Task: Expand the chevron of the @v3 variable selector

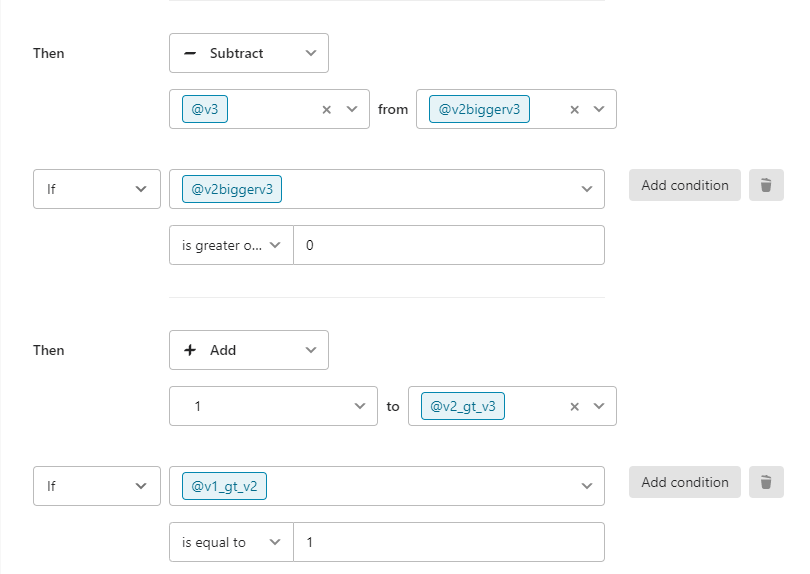Action: pyautogui.click(x=352, y=109)
